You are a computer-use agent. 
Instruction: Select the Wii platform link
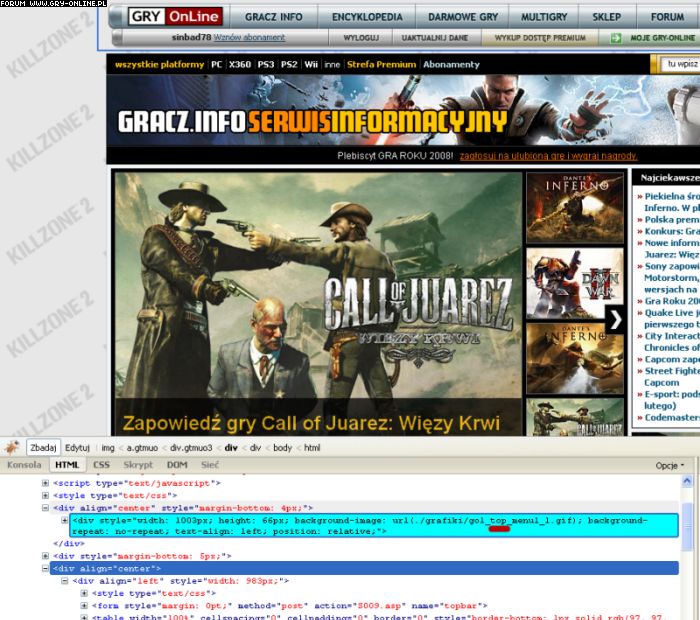tap(311, 64)
